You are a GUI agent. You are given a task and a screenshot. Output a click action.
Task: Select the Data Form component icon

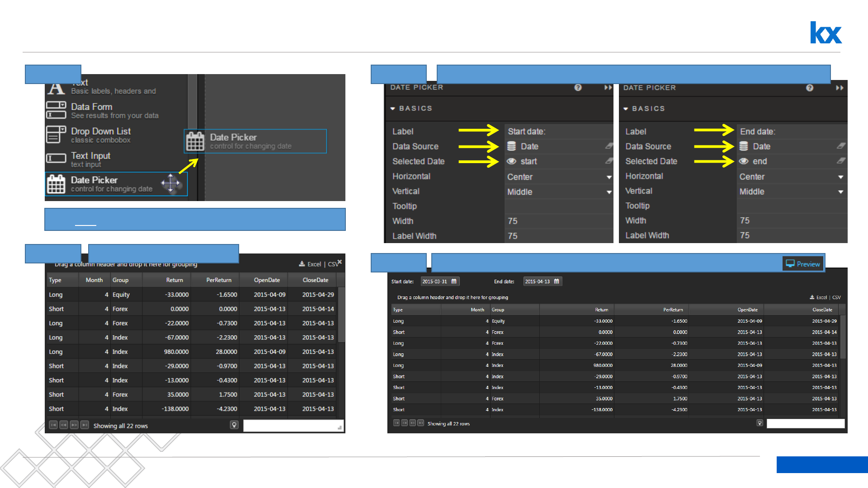[x=56, y=110]
